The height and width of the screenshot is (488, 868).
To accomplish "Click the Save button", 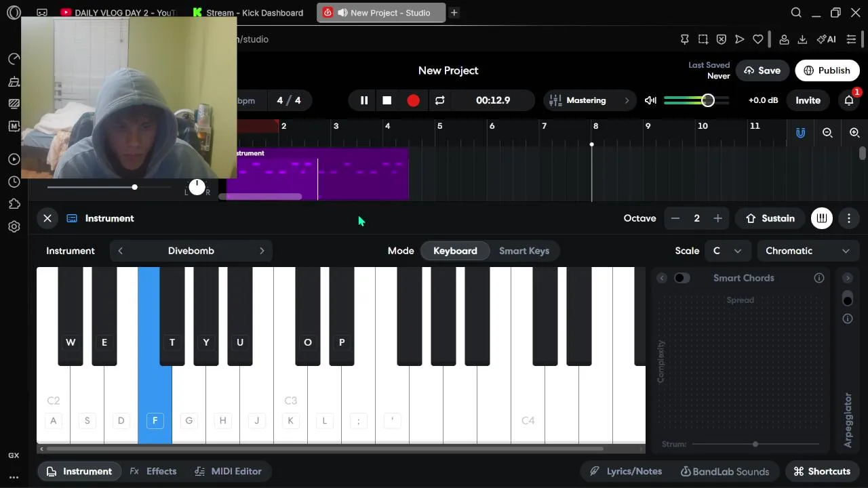I will click(762, 70).
